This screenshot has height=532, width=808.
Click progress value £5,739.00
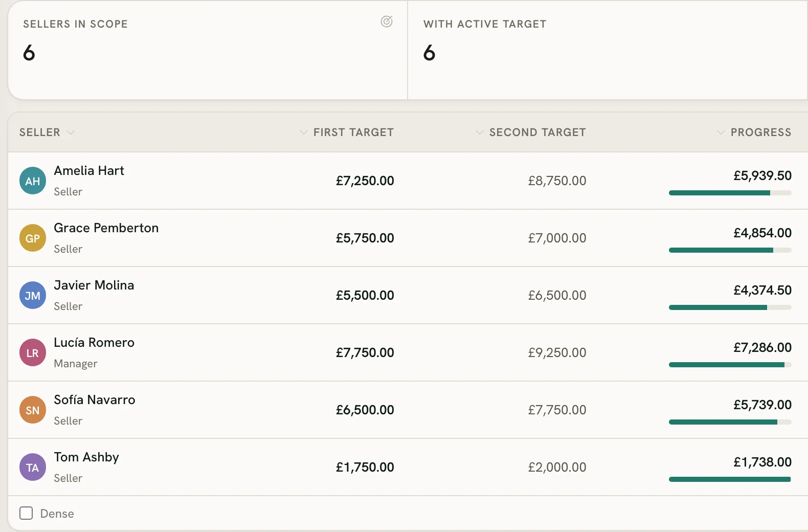click(762, 405)
